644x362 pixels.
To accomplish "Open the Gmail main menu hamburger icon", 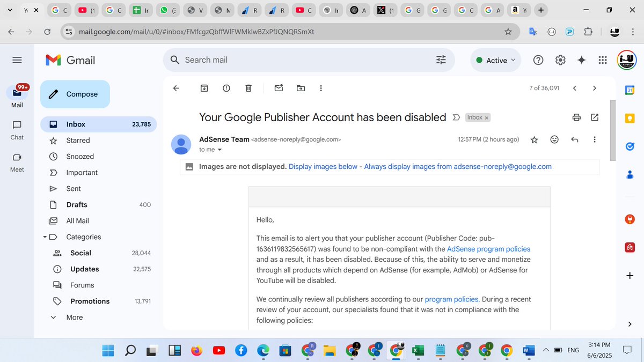I will pos(17,60).
